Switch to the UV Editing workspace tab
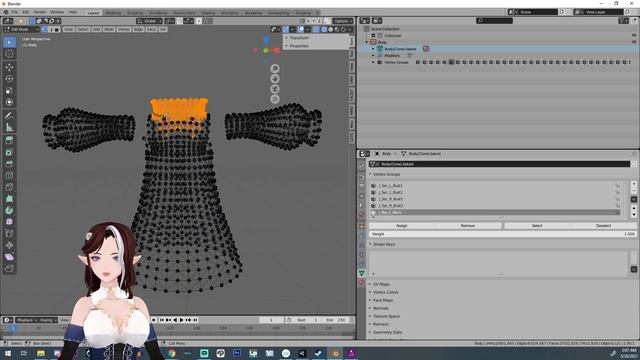 (x=158, y=13)
